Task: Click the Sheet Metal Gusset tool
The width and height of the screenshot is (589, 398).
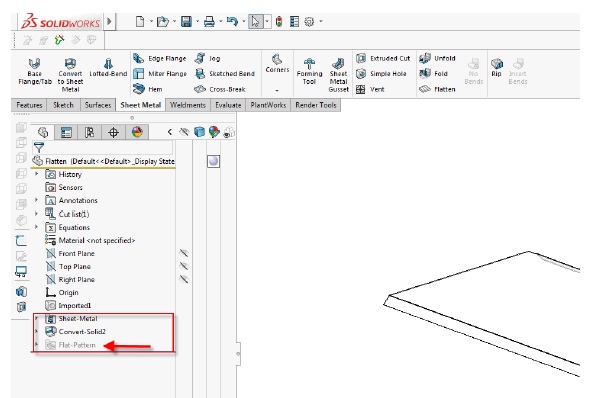Action: [338, 75]
